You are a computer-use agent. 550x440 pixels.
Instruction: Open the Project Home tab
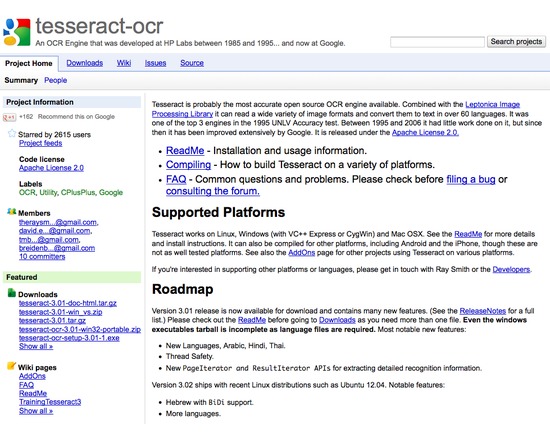pos(29,64)
